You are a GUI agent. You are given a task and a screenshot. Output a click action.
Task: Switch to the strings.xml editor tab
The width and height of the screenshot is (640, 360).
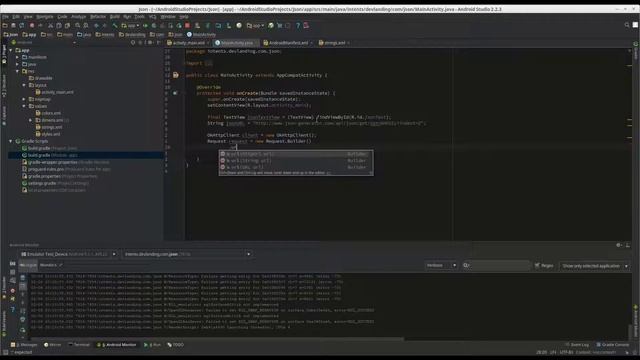coord(334,42)
